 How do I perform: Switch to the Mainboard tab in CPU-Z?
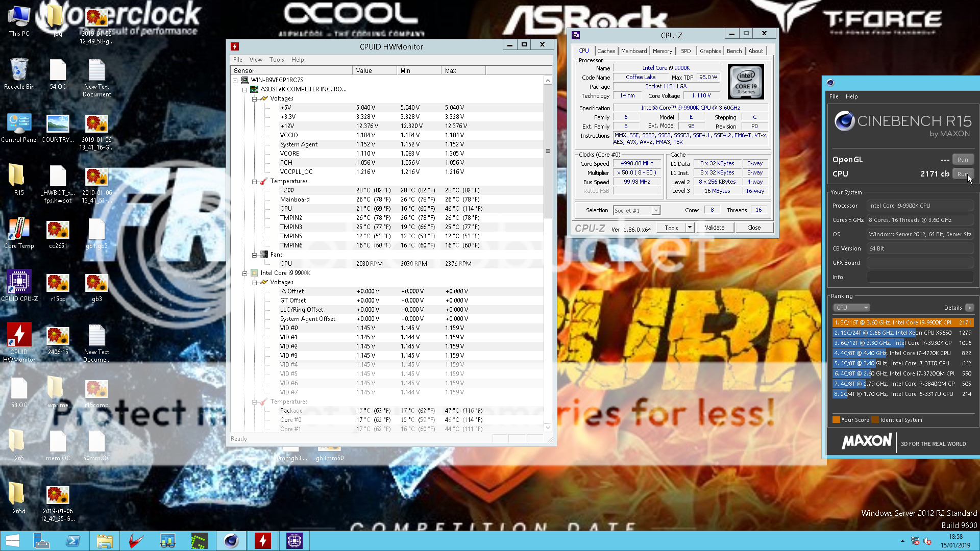[634, 51]
